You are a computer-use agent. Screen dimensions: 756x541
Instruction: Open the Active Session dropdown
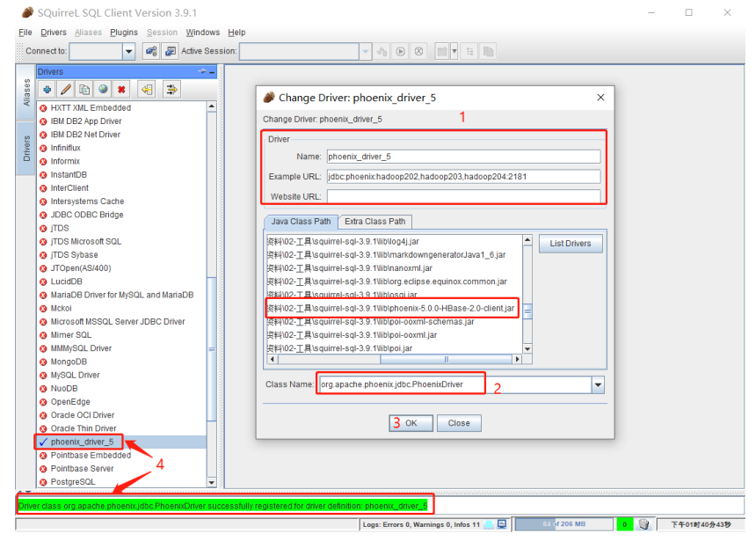366,51
